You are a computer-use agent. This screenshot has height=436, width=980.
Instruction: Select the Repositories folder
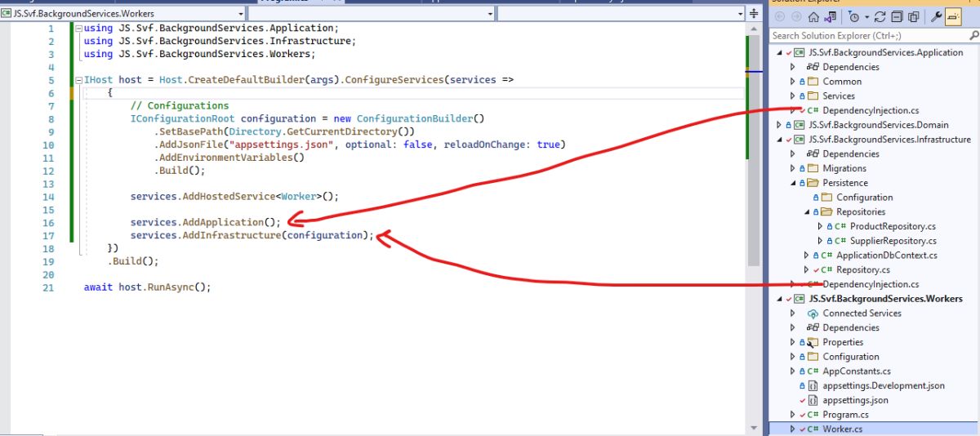point(861,212)
